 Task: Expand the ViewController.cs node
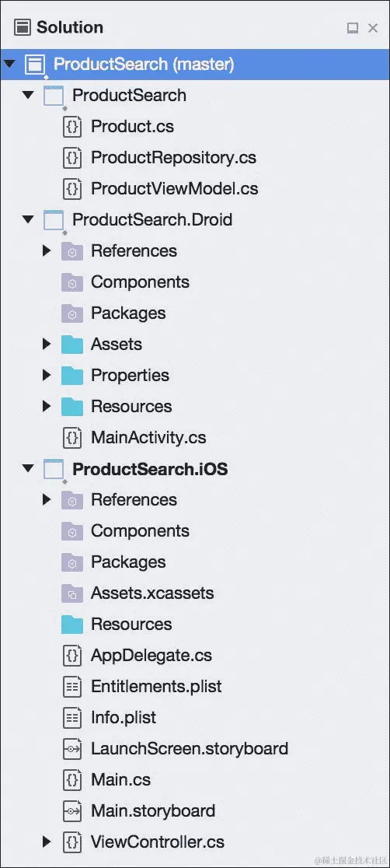[47, 842]
